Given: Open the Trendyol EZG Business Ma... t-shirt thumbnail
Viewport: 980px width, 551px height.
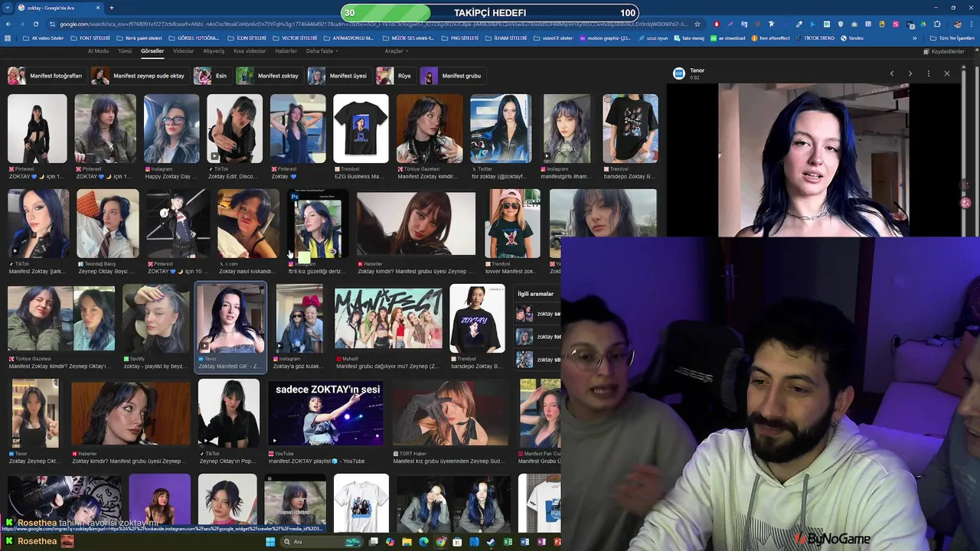Looking at the screenshot, I should pyautogui.click(x=361, y=129).
